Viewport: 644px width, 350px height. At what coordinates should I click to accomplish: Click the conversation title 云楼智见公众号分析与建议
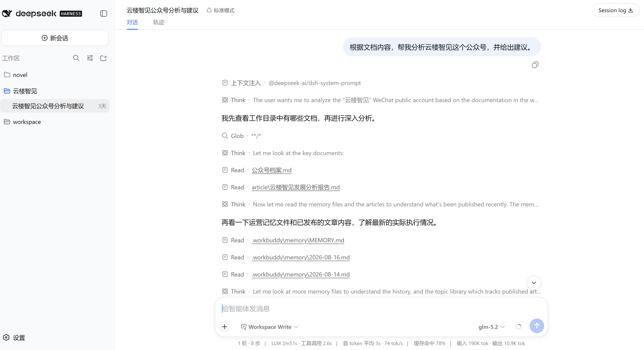(163, 10)
